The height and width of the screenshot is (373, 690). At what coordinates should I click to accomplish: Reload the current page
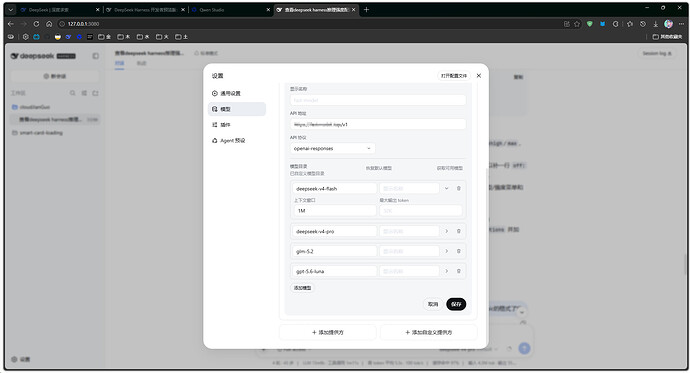coord(36,24)
